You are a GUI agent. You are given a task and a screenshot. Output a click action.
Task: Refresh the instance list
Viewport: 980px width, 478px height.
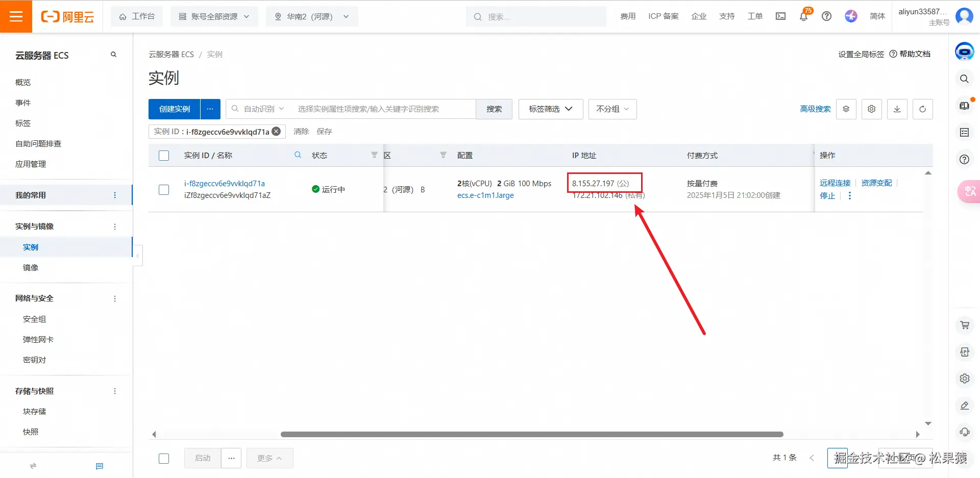pos(923,109)
